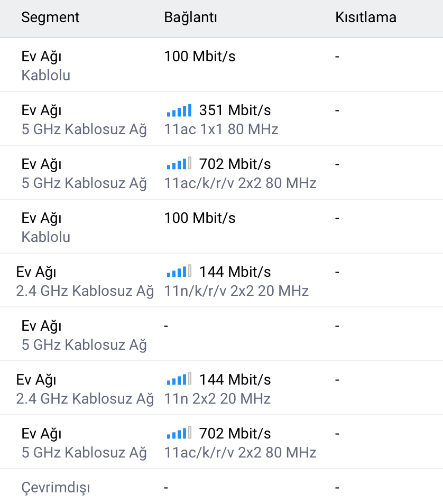Click signal bars next to 11n/k/r/v 144 Mbit/s

[179, 271]
